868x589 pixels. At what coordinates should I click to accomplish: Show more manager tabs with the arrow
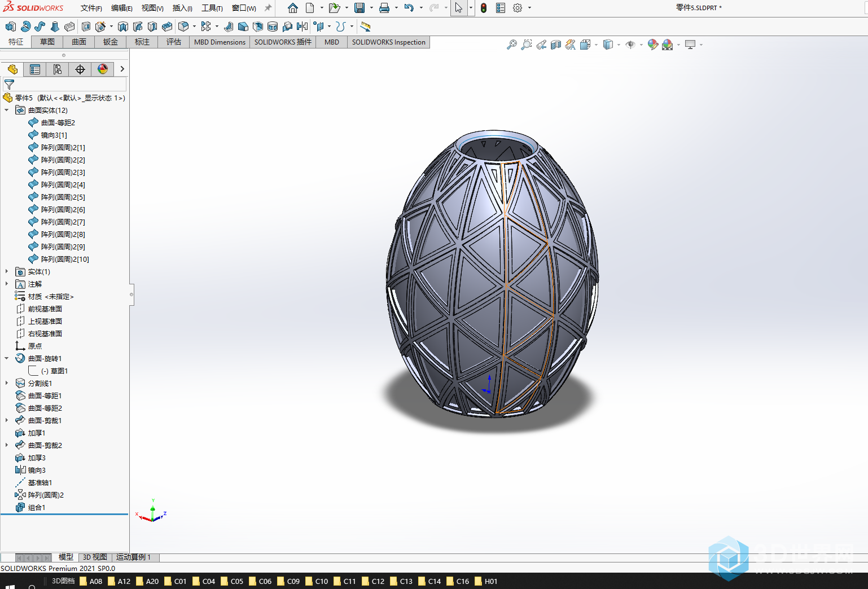tap(122, 69)
